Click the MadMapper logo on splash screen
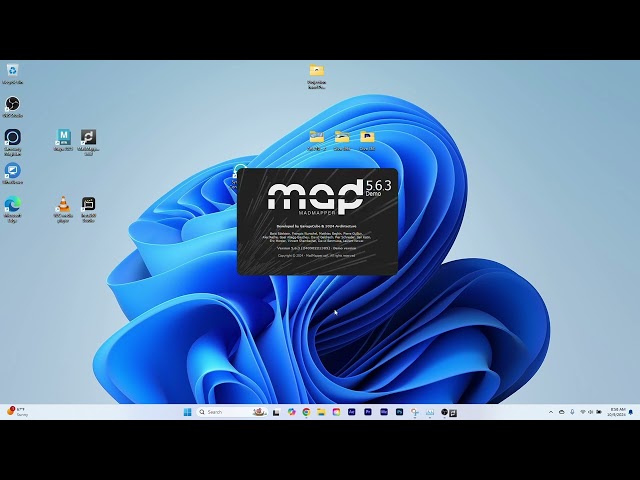Image resolution: width=640 pixels, height=480 pixels. click(315, 198)
